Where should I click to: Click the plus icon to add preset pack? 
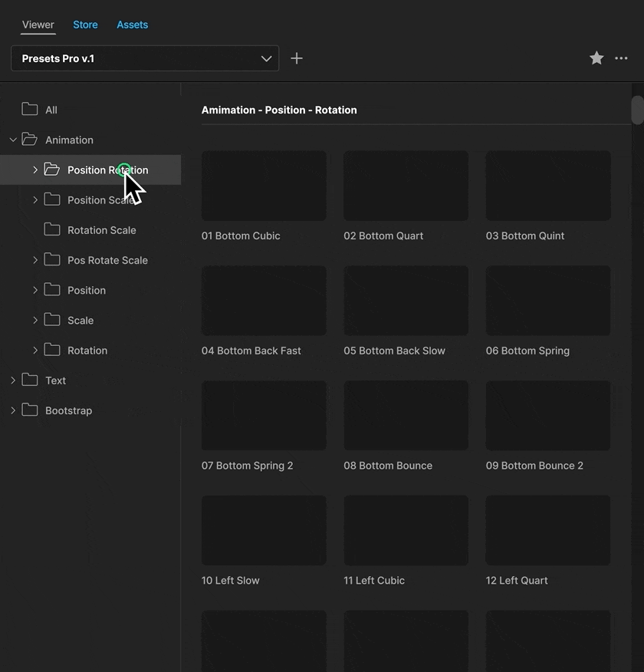click(297, 58)
